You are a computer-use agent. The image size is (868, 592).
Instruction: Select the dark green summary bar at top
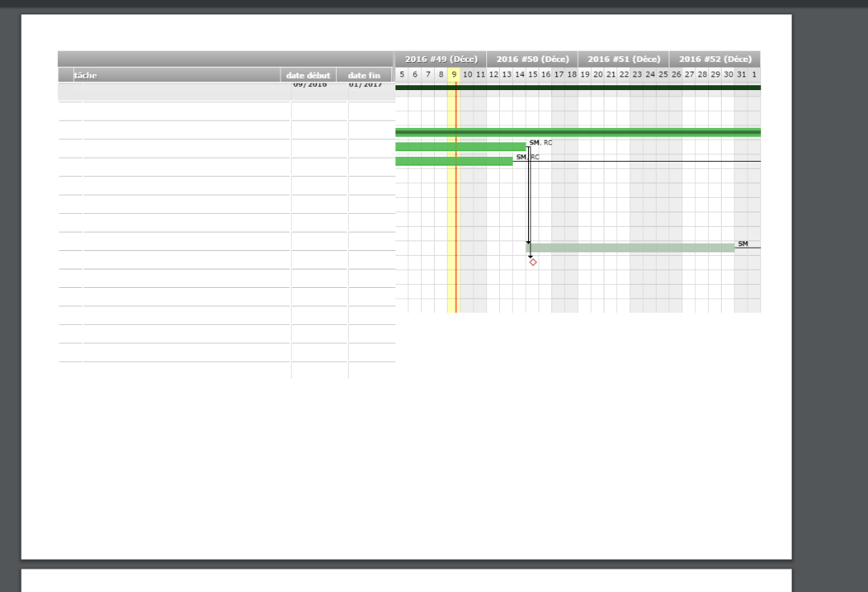(577, 88)
